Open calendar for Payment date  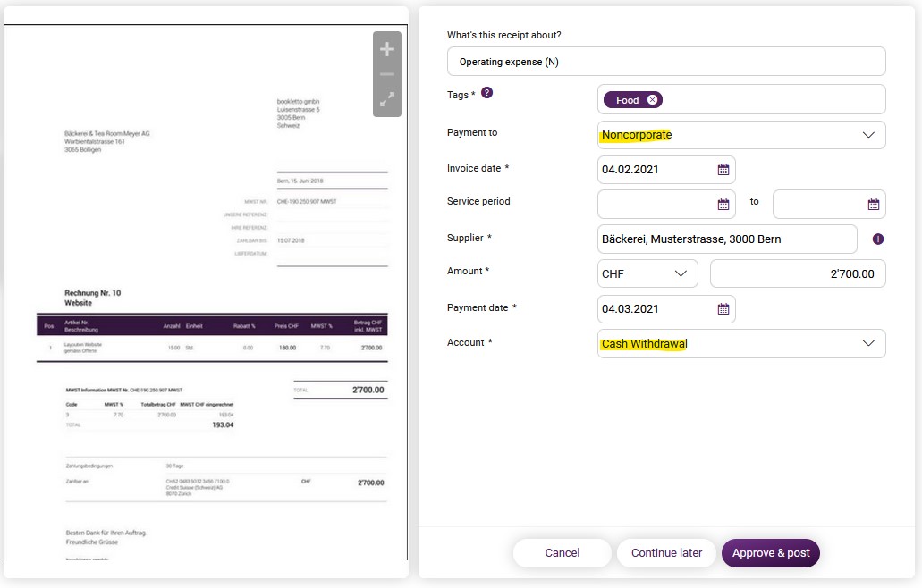[x=723, y=309]
